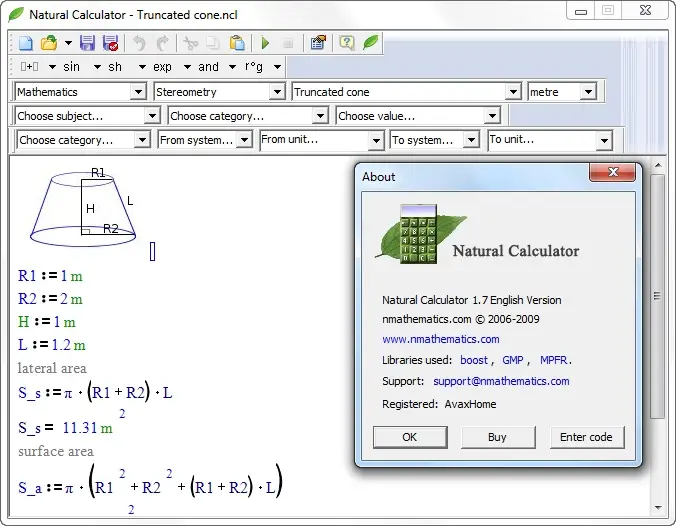Click the Natural Calculator logo in About

coord(420,234)
